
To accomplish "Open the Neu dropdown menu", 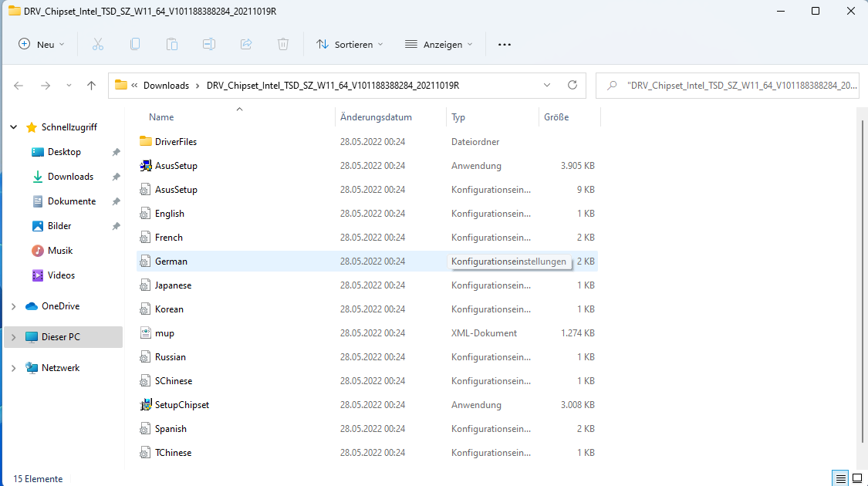I will pyautogui.click(x=42, y=44).
